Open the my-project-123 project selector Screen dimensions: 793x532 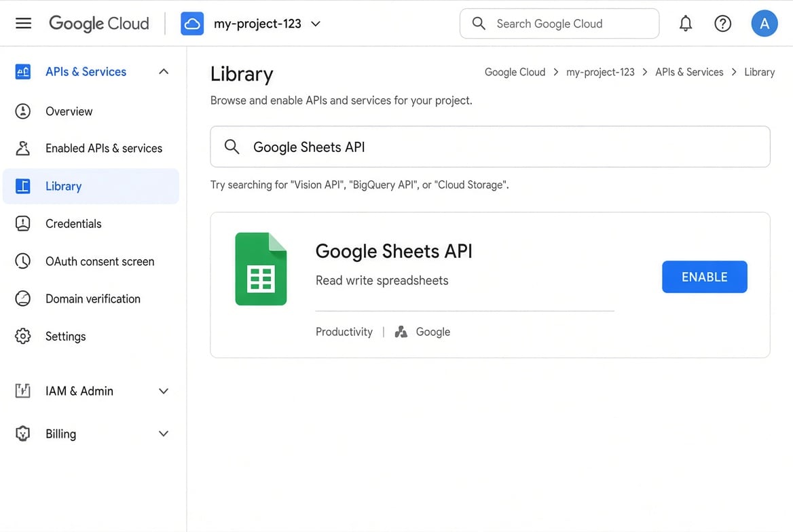(267, 24)
